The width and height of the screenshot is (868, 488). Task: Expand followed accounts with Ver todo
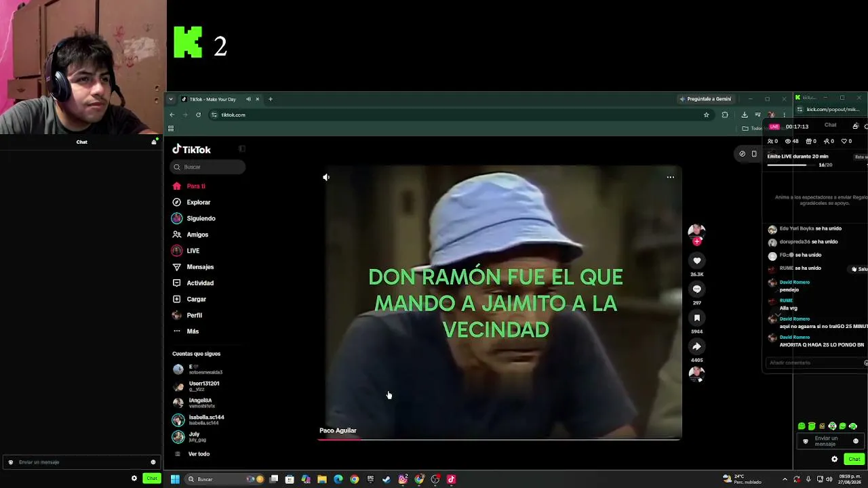click(x=192, y=454)
